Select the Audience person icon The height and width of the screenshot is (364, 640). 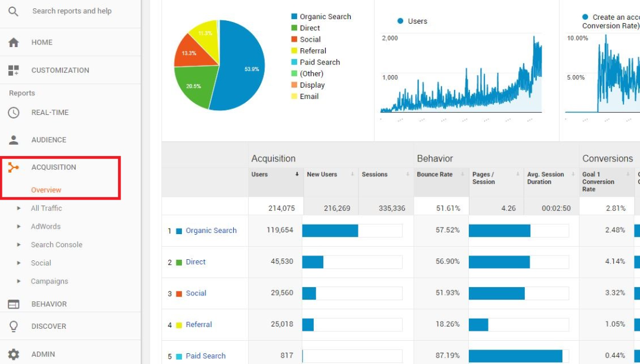pyautogui.click(x=13, y=140)
